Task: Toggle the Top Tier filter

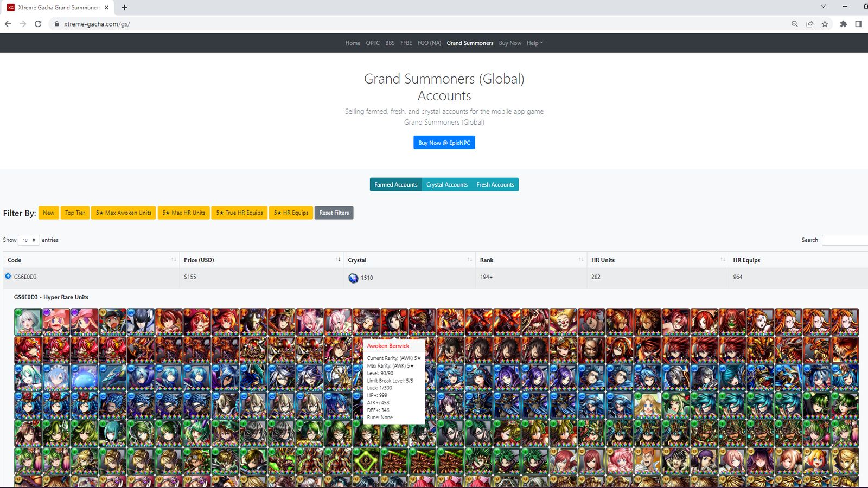Action: [75, 213]
